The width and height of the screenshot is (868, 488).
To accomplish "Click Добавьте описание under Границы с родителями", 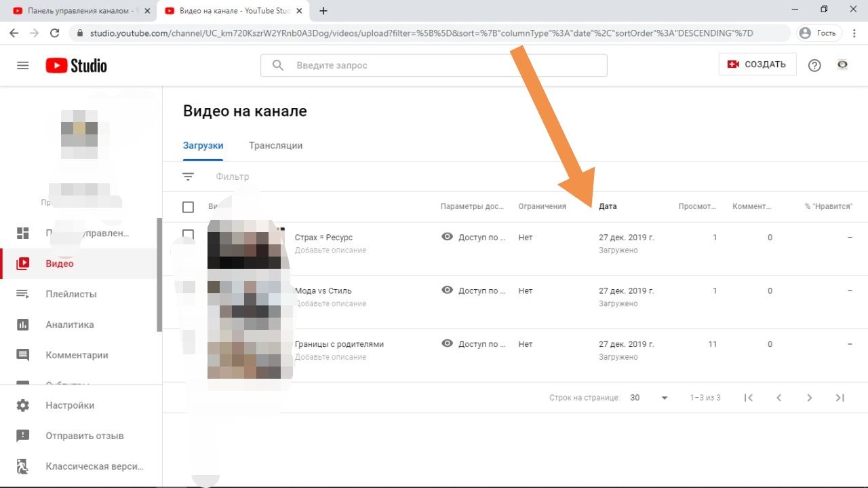I will pyautogui.click(x=330, y=357).
